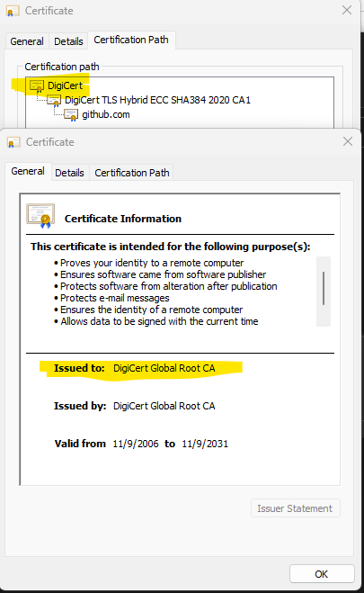Image resolution: width=364 pixels, height=593 pixels.
Task: Click certificate icon beside DigiCert TLS Hybrid ECC
Action: point(54,101)
